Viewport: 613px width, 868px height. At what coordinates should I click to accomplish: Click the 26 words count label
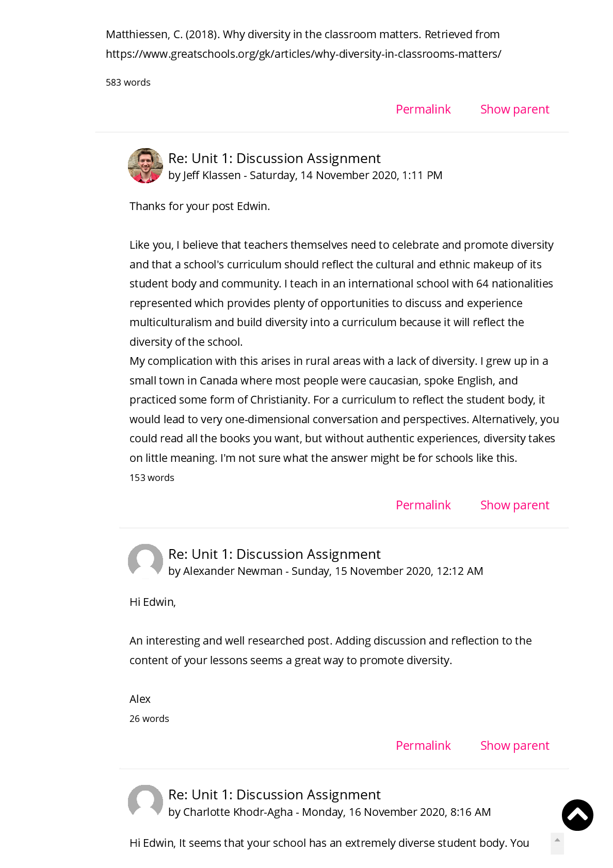(149, 719)
